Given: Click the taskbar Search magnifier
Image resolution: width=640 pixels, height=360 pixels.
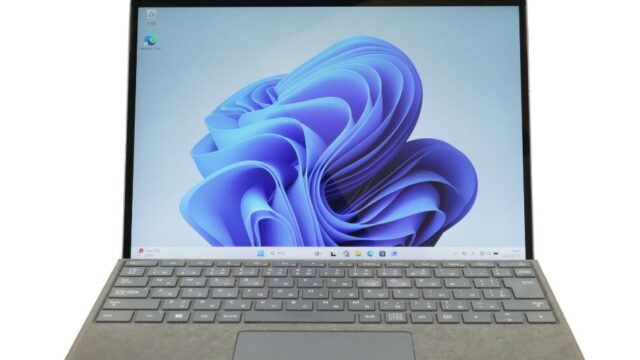Looking at the screenshot, I should click(x=273, y=253).
